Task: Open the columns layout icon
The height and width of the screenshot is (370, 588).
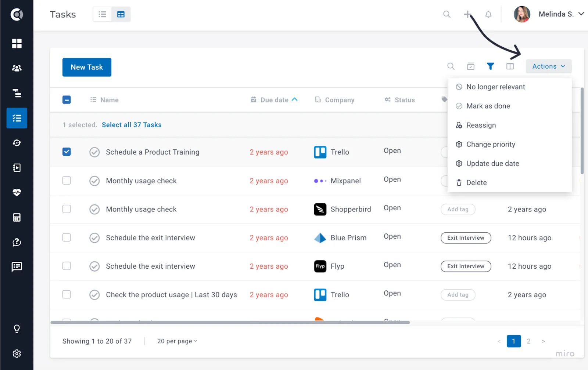Action: point(510,66)
